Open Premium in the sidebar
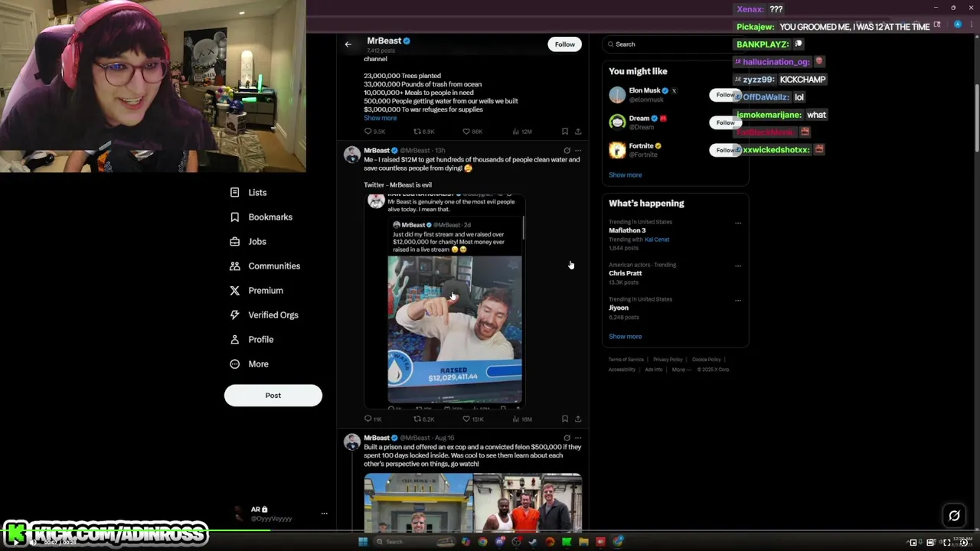980x551 pixels. pyautogui.click(x=266, y=291)
